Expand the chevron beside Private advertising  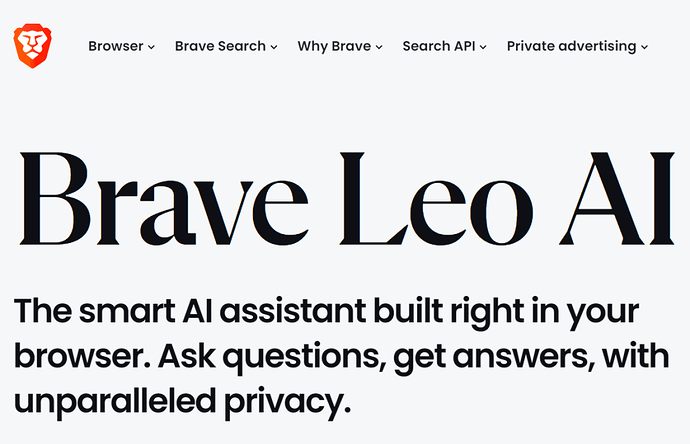[644, 47]
